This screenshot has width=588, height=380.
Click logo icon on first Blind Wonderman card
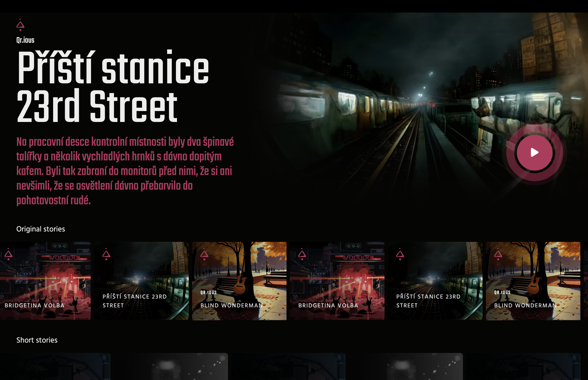(x=204, y=254)
